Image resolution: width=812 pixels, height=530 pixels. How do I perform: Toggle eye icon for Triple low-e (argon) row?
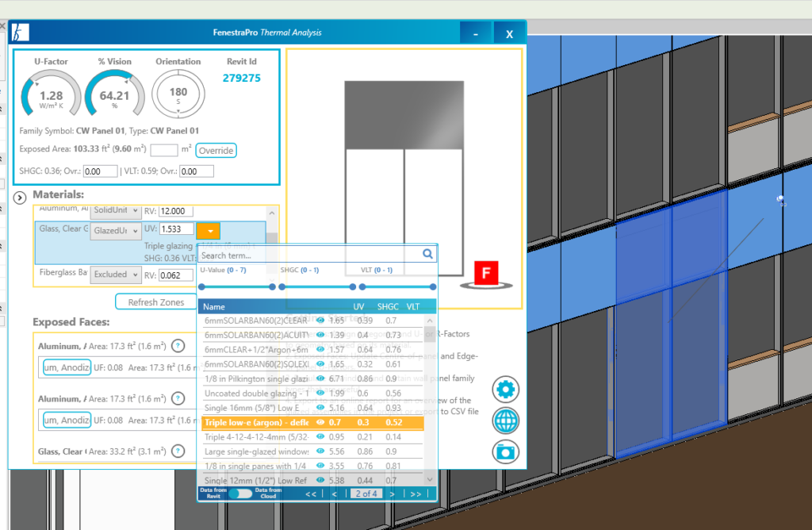point(320,422)
